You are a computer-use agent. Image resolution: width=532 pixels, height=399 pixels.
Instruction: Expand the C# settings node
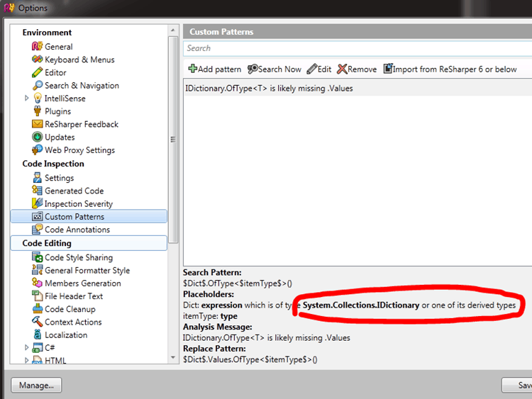pos(27,348)
